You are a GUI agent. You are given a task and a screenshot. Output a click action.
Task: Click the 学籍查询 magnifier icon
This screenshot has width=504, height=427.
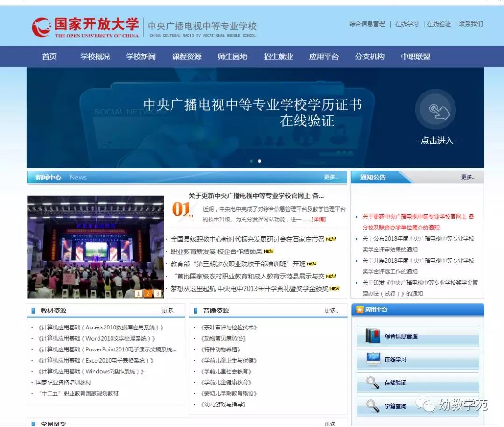pyautogui.click(x=373, y=406)
